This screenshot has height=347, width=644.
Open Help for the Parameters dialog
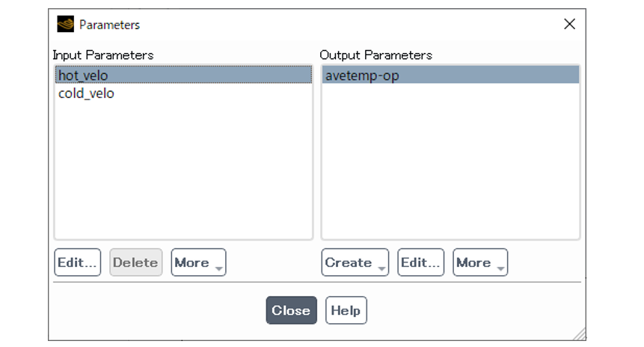pyautogui.click(x=346, y=310)
